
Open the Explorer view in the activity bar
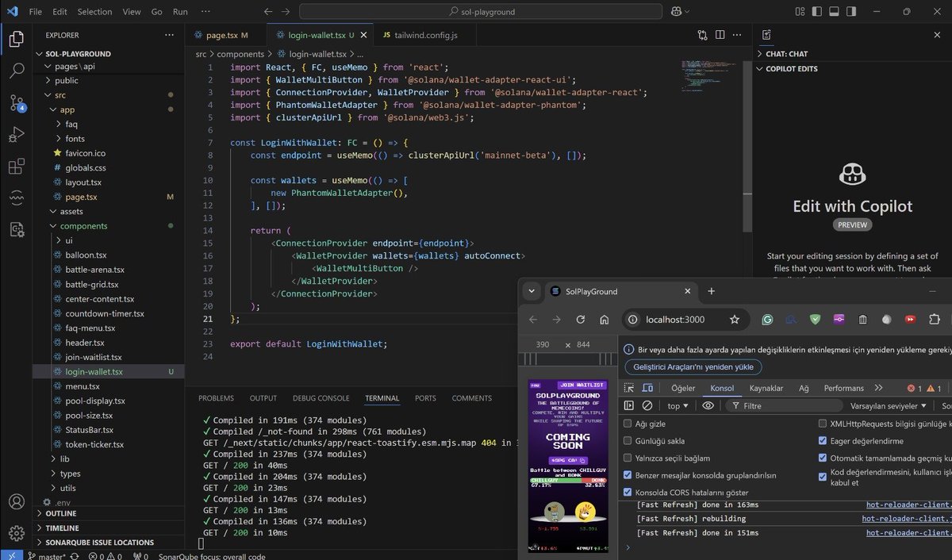pyautogui.click(x=16, y=39)
